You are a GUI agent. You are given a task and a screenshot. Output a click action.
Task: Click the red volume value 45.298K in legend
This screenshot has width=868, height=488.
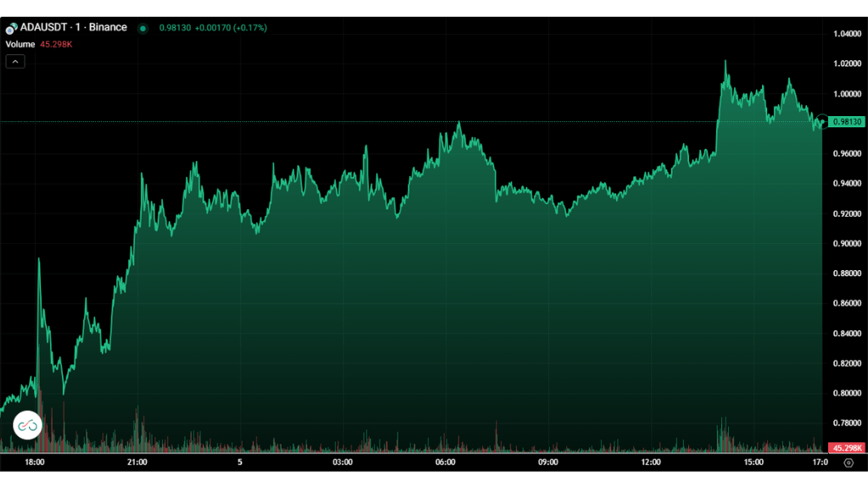tap(56, 44)
